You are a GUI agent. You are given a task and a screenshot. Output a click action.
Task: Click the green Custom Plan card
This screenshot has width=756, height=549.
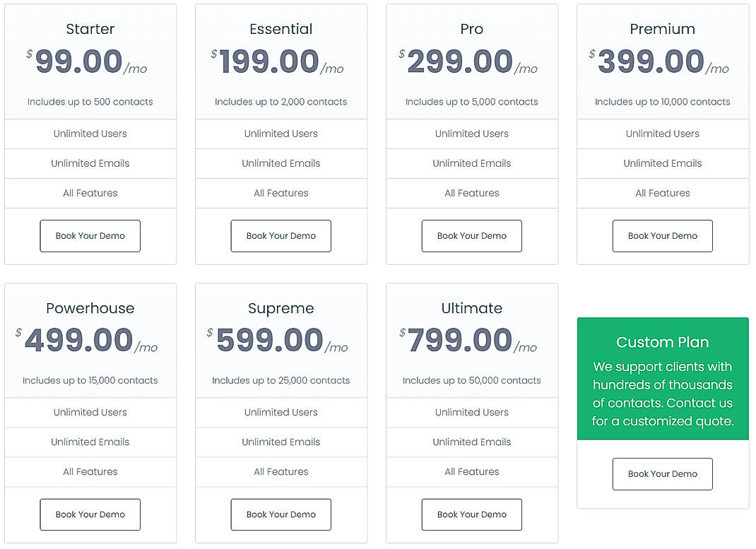pos(662,379)
